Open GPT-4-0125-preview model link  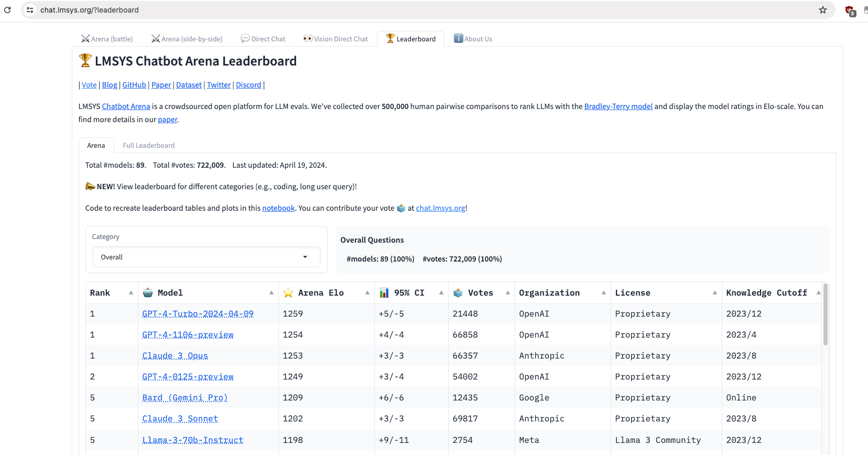188,376
